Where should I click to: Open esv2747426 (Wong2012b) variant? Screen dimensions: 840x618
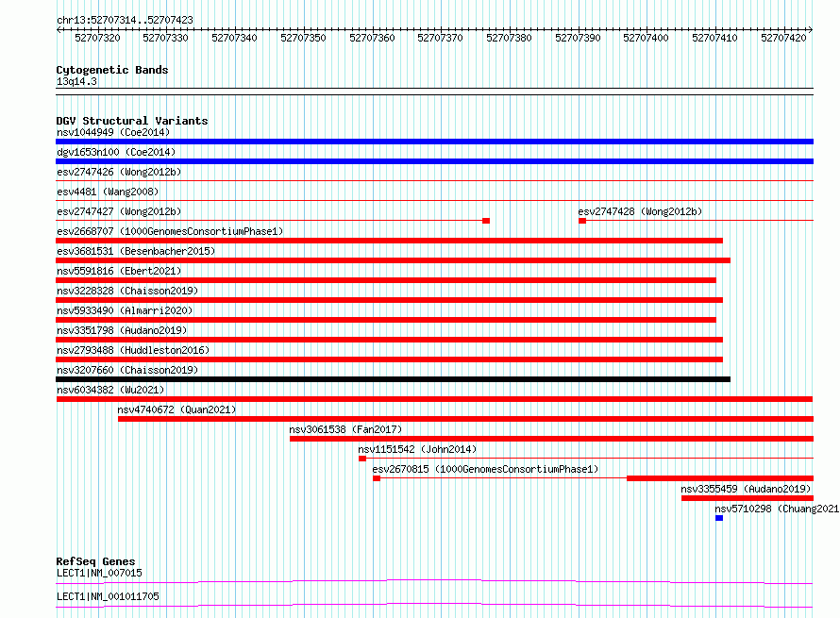pos(119,172)
